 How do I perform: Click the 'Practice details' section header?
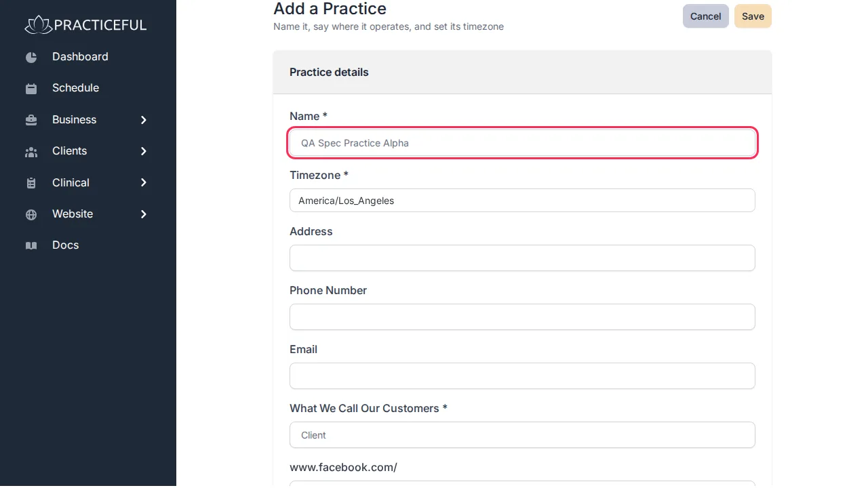[329, 73]
